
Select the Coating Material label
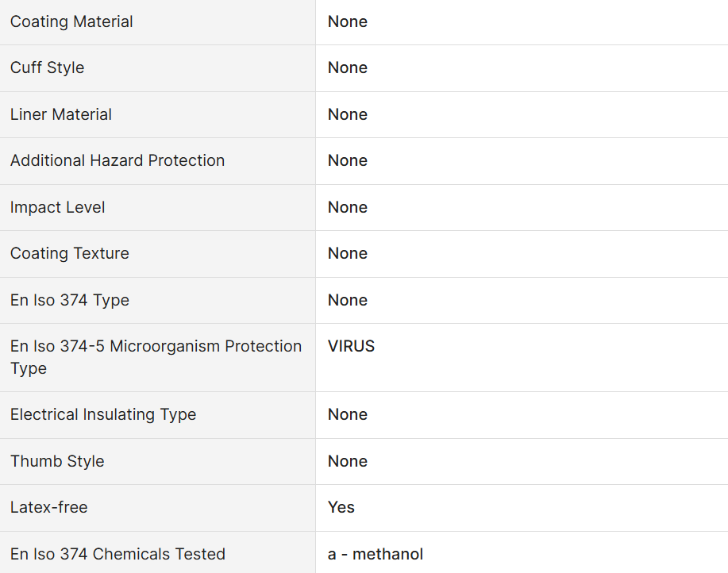[x=71, y=21]
